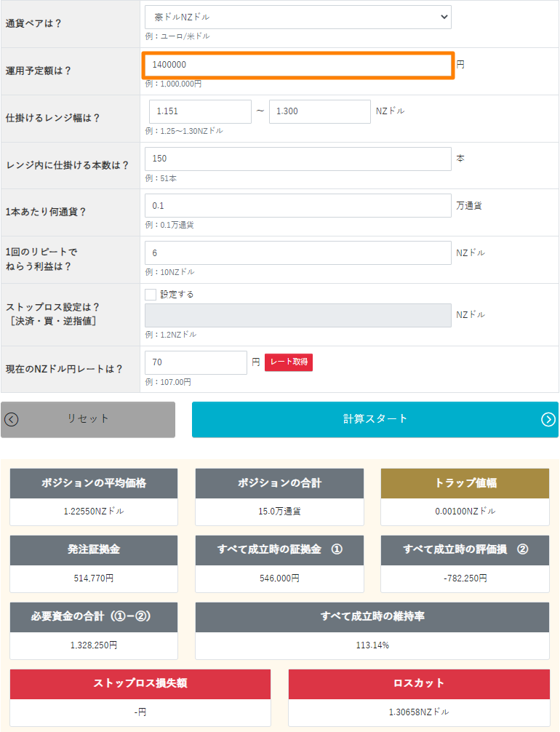The height and width of the screenshot is (732, 560).
Task: Focus the range lower bound field 1.151
Action: click(x=200, y=111)
